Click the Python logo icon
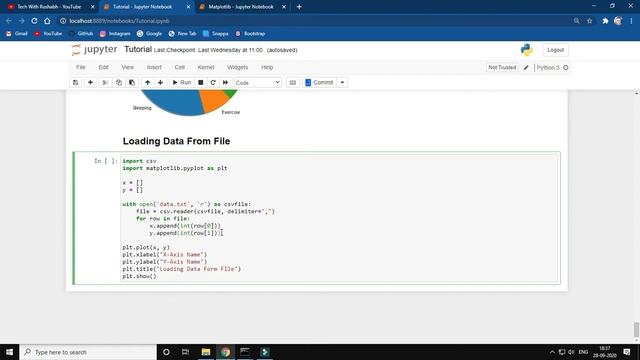The width and height of the screenshot is (640, 360). [527, 50]
